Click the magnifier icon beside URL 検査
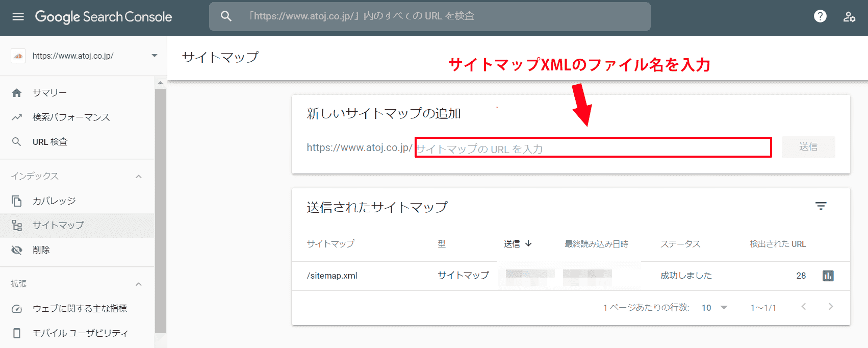868x348 pixels. pos(17,141)
